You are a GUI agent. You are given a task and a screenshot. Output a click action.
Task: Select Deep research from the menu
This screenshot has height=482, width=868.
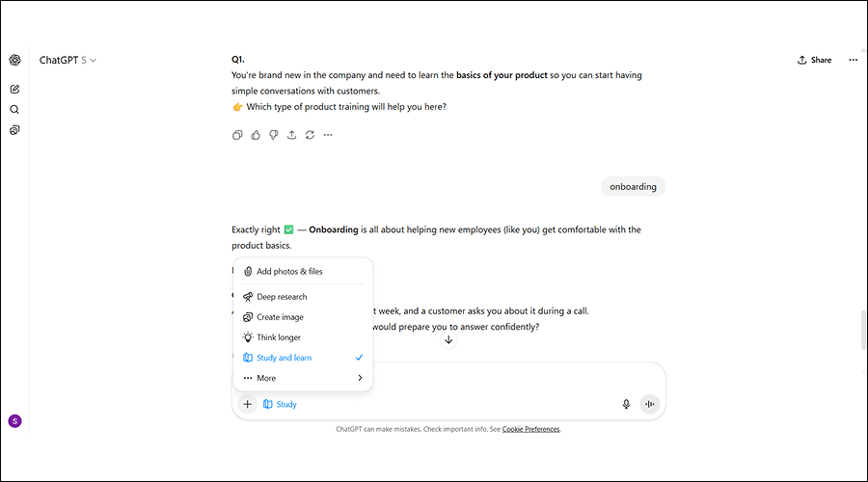(x=282, y=297)
